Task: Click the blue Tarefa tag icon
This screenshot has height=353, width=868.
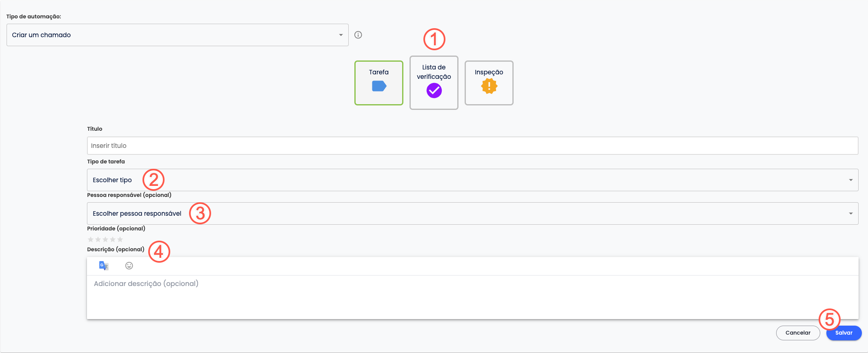Action: [379, 86]
